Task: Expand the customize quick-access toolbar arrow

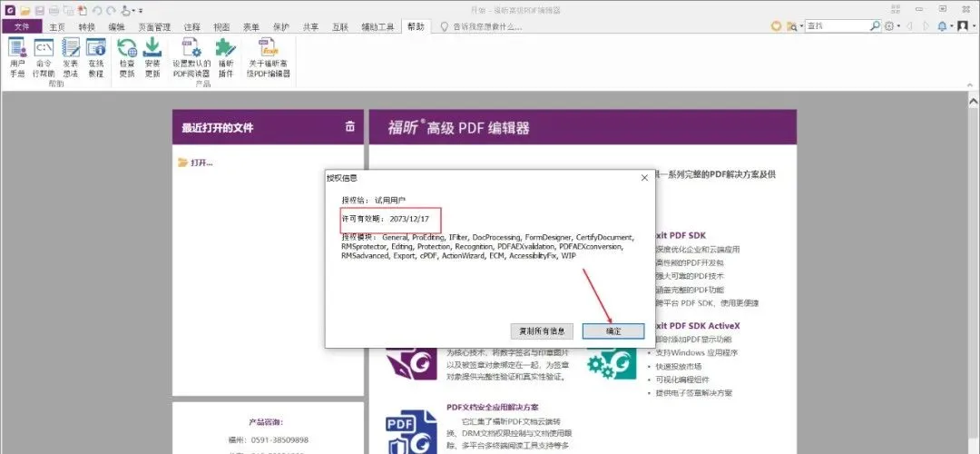Action: tap(141, 11)
